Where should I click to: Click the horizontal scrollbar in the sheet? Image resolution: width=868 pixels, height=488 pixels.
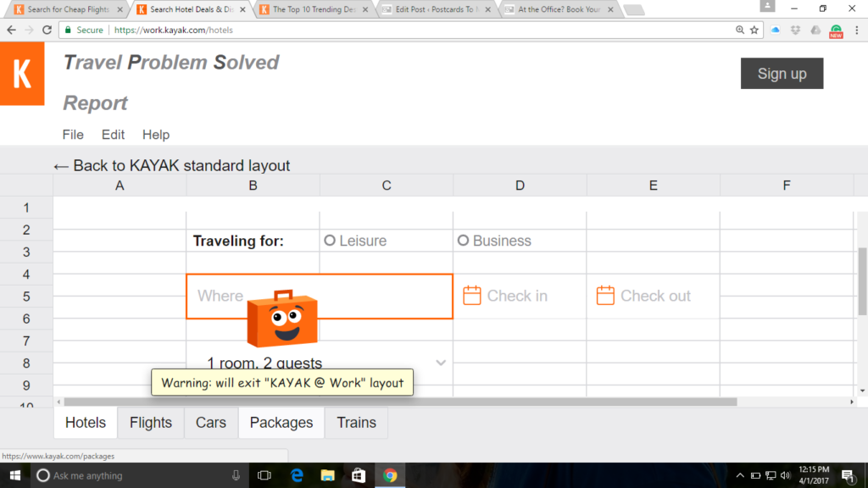(398, 402)
